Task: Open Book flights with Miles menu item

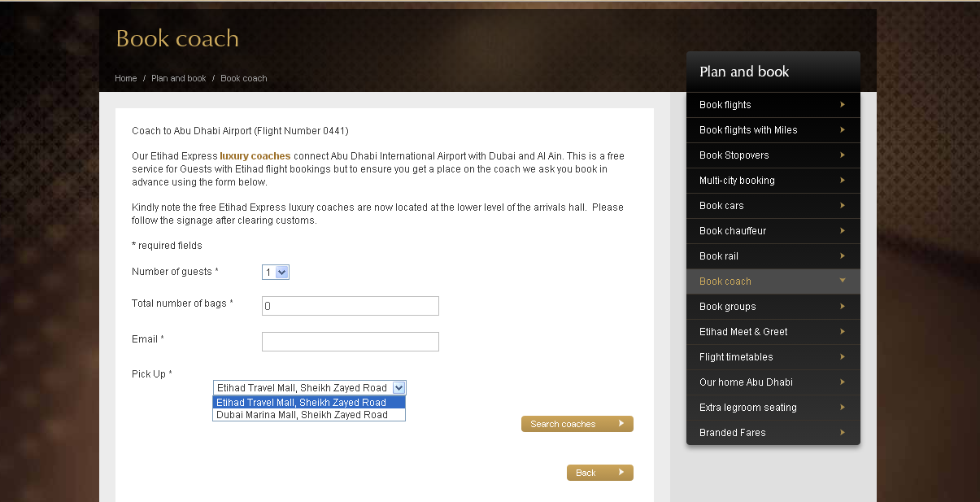Action: click(773, 130)
